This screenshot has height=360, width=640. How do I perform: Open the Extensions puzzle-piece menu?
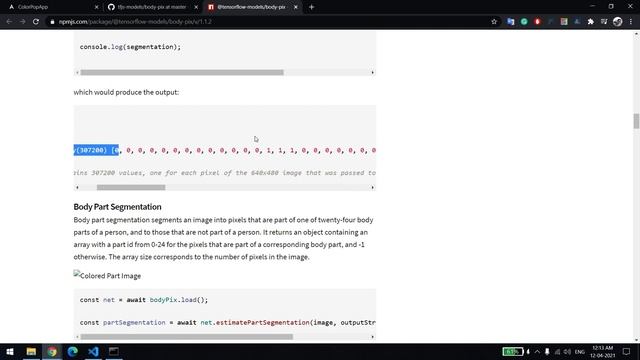tap(591, 22)
